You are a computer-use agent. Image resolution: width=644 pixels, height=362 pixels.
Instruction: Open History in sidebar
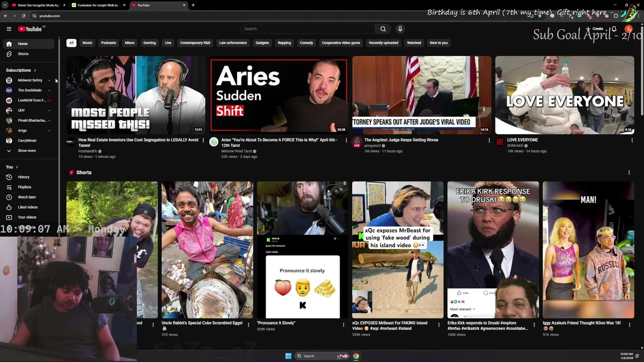tap(28, 177)
